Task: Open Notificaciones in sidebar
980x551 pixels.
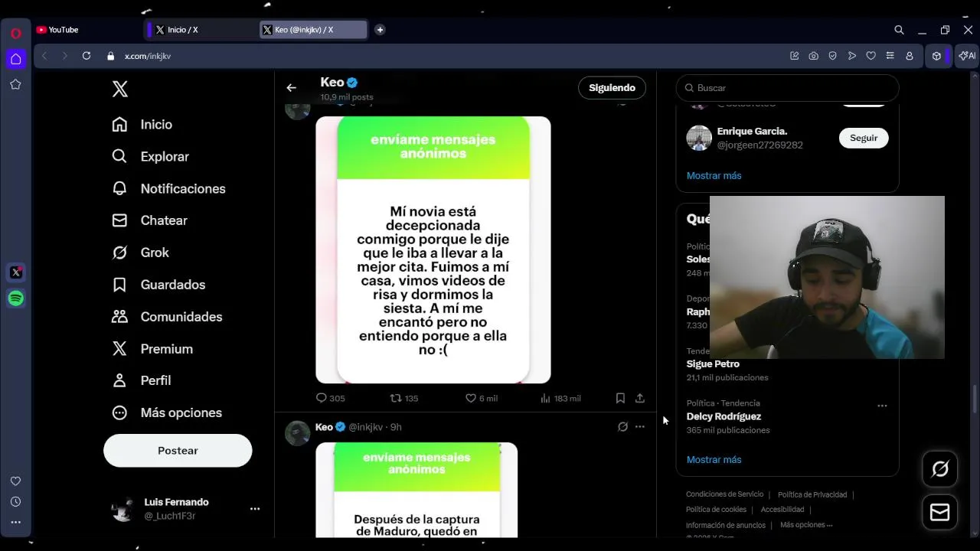Action: click(x=168, y=188)
